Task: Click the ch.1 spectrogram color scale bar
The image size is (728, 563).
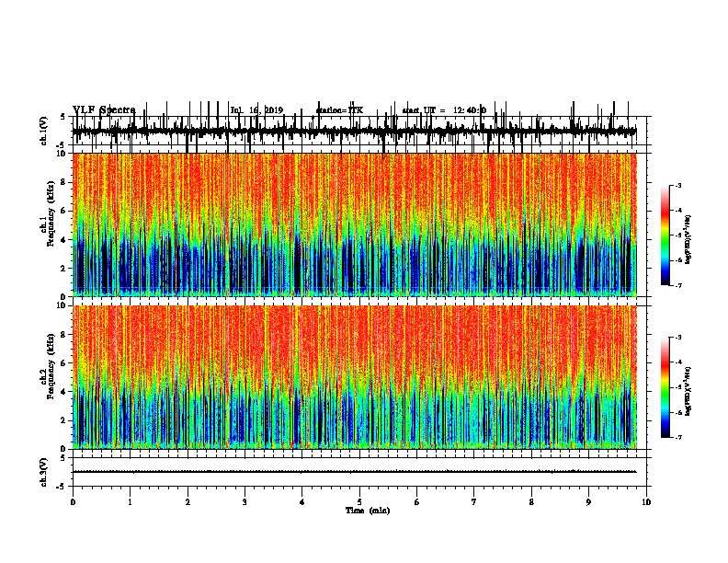Action: point(665,236)
